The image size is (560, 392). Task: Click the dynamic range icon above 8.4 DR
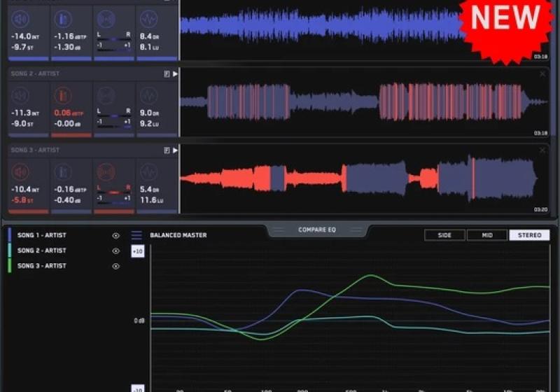pyautogui.click(x=149, y=19)
